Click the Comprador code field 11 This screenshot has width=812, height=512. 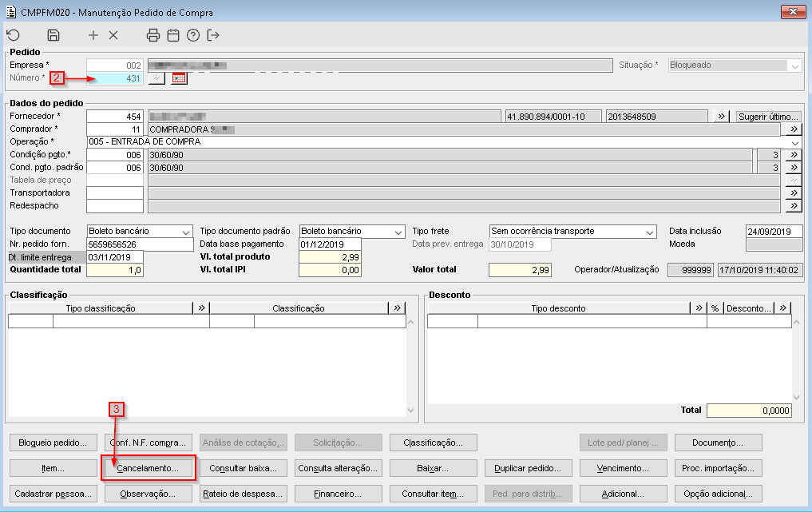pyautogui.click(x=115, y=129)
